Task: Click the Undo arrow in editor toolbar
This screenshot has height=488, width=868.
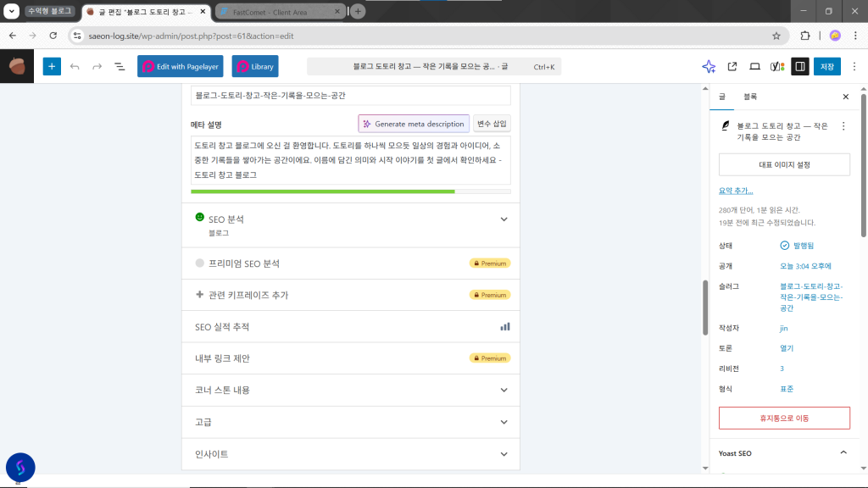Action: [75, 67]
